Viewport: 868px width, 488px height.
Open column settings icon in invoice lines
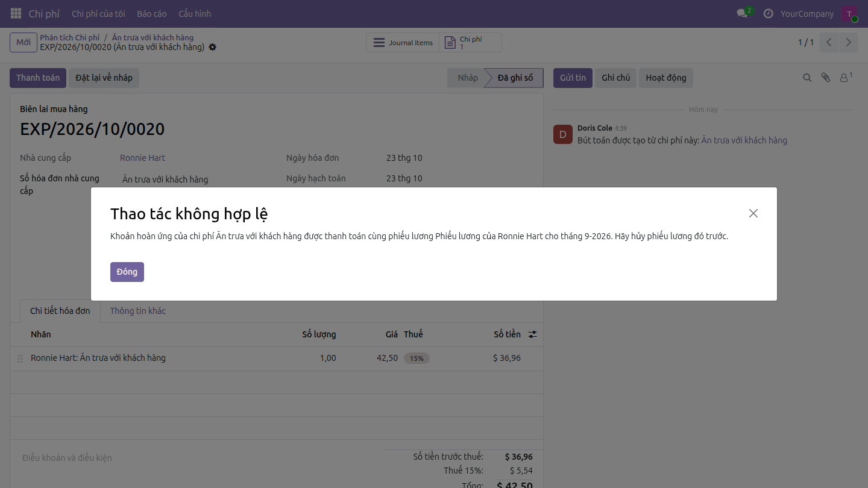532,334
